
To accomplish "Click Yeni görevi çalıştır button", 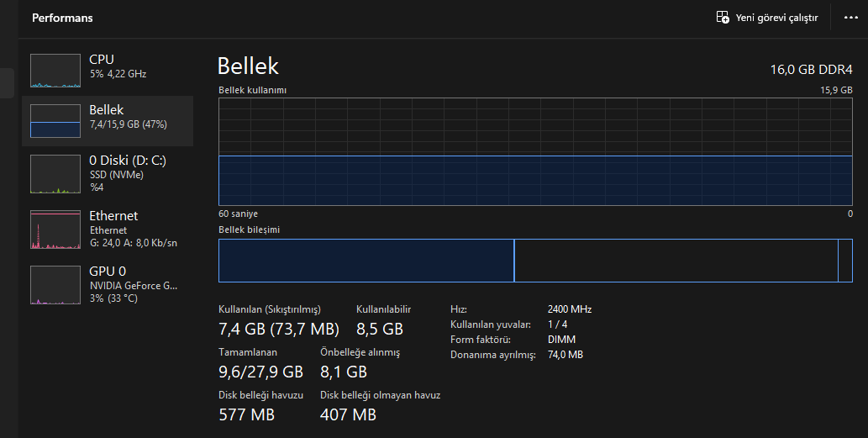I will point(767,18).
